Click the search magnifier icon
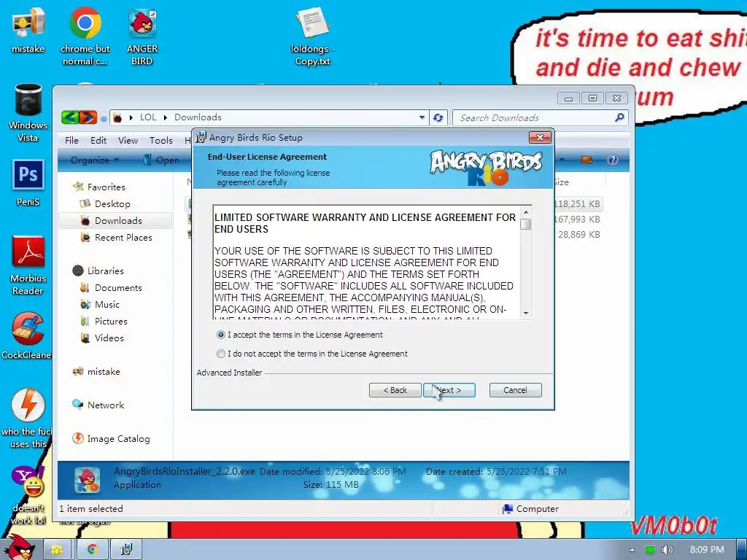The height and width of the screenshot is (560, 747). point(619,117)
